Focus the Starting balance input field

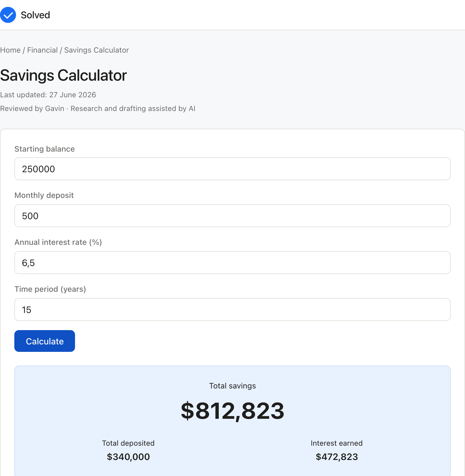[x=232, y=169]
